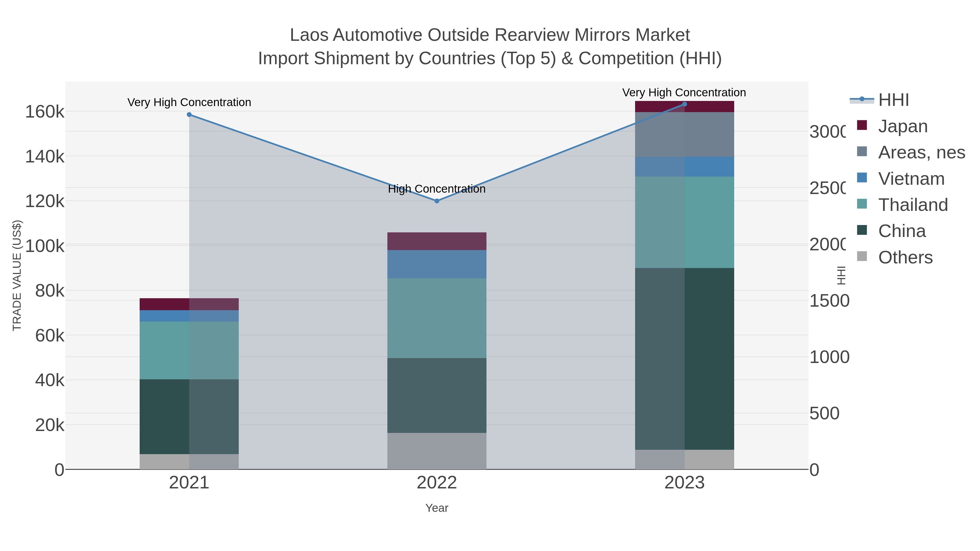Click the Vietnam segment of the 2021 bar

[x=189, y=316]
